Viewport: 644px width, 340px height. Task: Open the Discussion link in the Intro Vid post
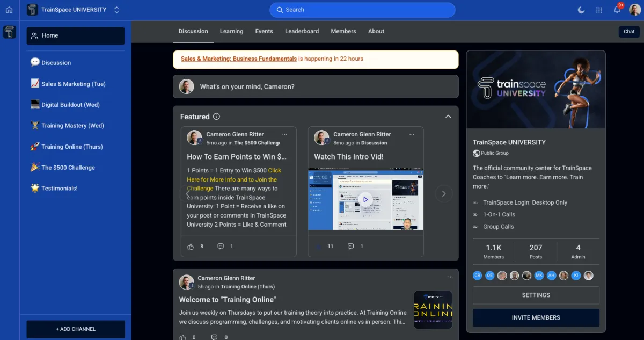[374, 143]
